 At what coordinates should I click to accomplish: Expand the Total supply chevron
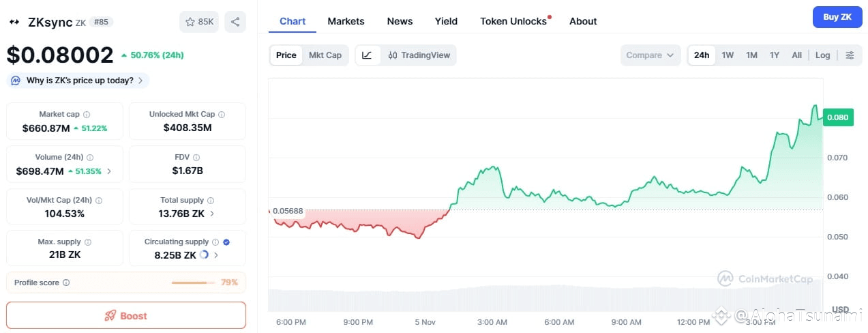212,214
